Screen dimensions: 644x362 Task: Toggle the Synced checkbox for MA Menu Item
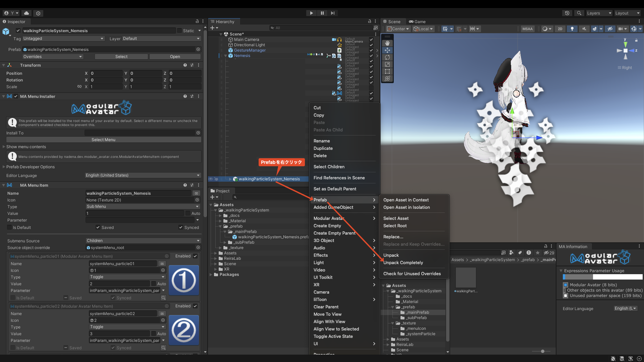(181, 227)
